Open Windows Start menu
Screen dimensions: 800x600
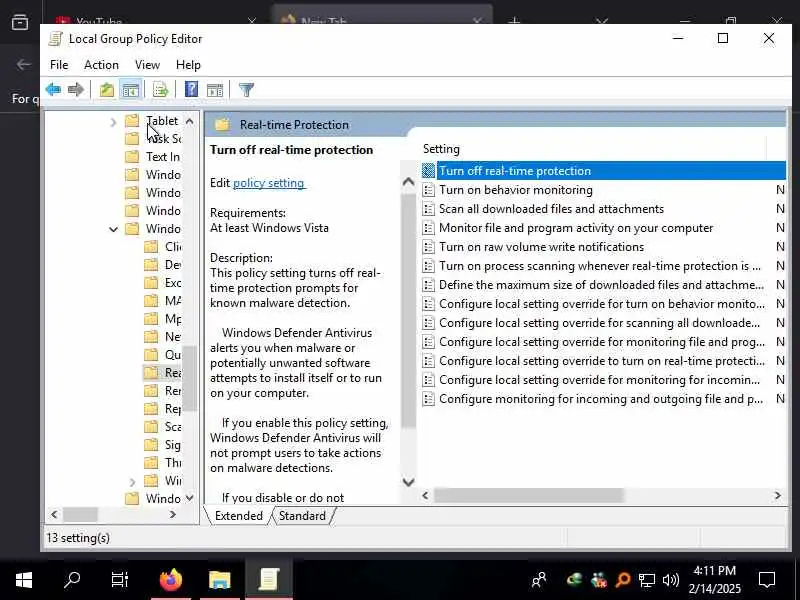click(24, 580)
